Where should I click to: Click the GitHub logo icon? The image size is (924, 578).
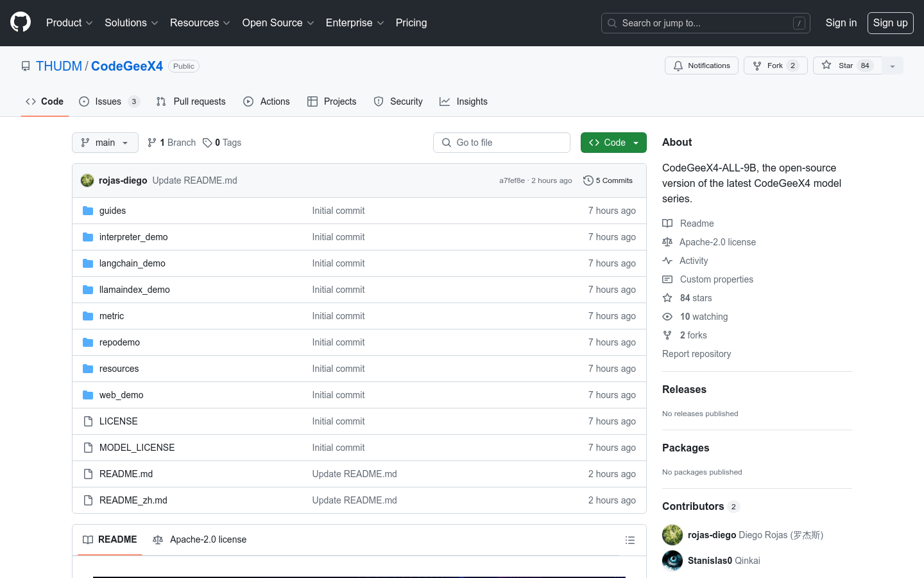pos(21,22)
